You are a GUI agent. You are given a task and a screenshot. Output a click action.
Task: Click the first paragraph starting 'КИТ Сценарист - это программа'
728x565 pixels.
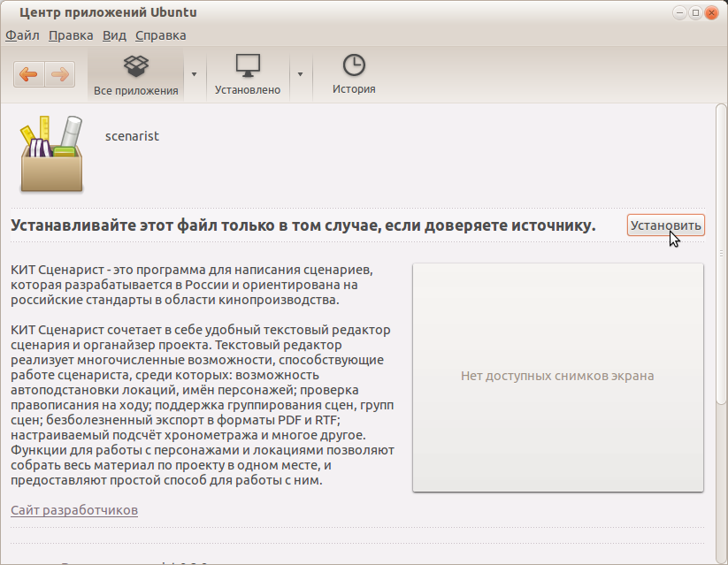coord(192,285)
